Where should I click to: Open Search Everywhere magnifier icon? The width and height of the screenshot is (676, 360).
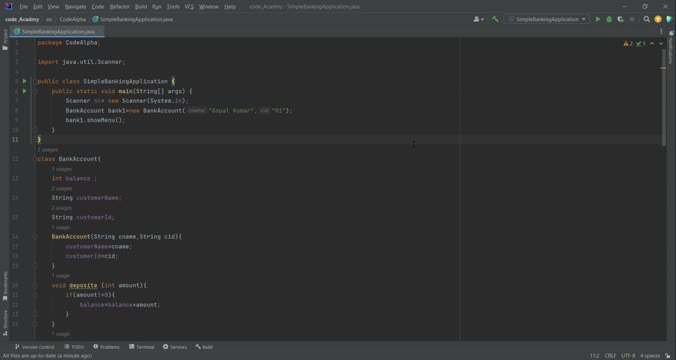[646, 19]
